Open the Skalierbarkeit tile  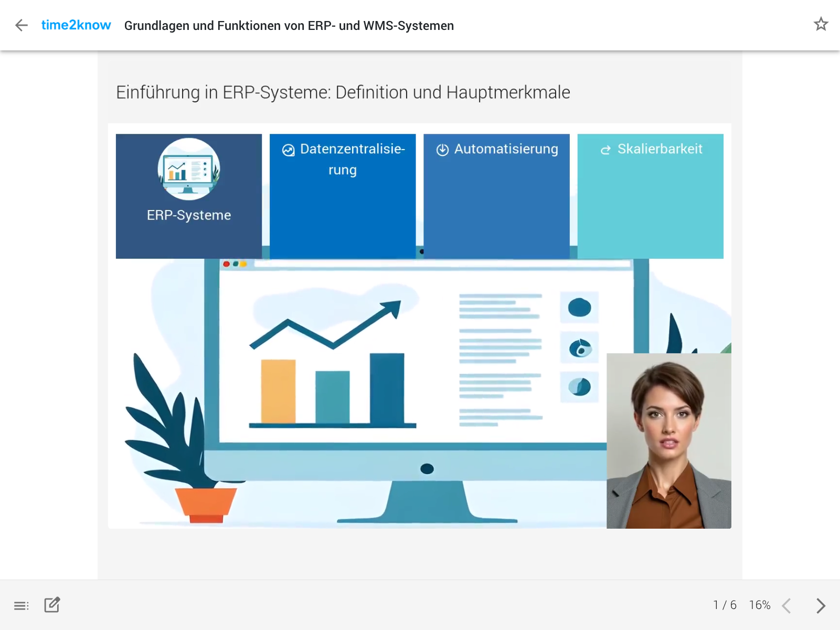click(x=650, y=196)
